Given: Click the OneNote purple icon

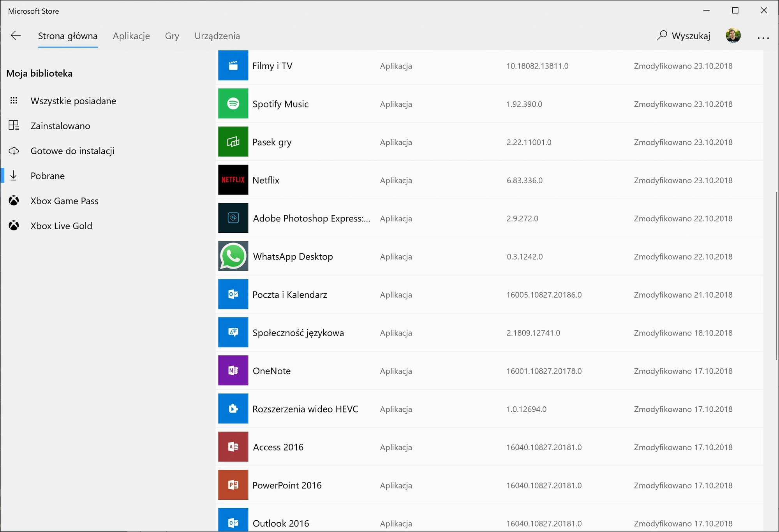Looking at the screenshot, I should point(233,370).
